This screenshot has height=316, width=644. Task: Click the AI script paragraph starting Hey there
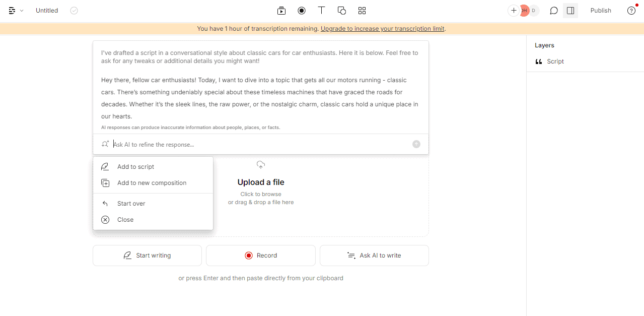coord(260,98)
